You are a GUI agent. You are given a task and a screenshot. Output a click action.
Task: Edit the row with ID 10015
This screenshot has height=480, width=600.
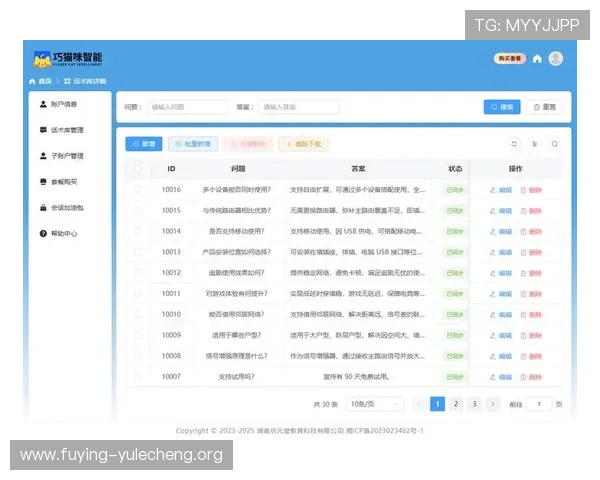tap(501, 211)
